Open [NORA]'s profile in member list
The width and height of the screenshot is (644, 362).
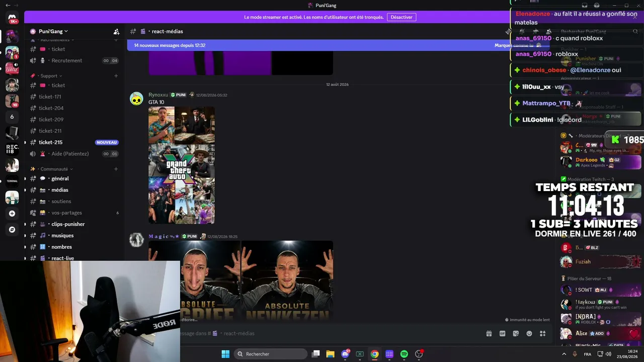click(x=601, y=319)
